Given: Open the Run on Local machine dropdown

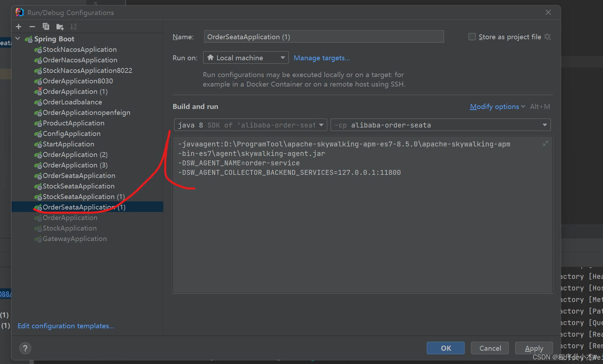Looking at the screenshot, I should click(246, 58).
